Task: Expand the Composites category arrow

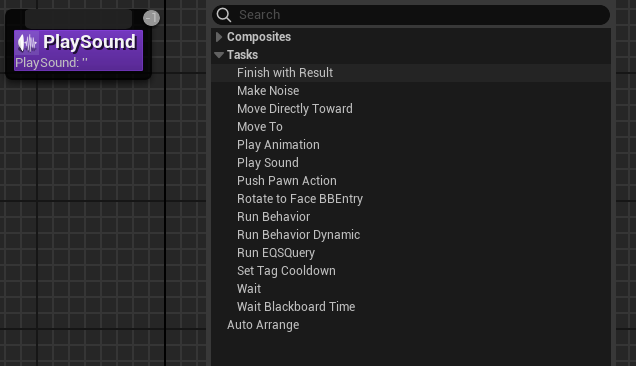Action: (219, 37)
